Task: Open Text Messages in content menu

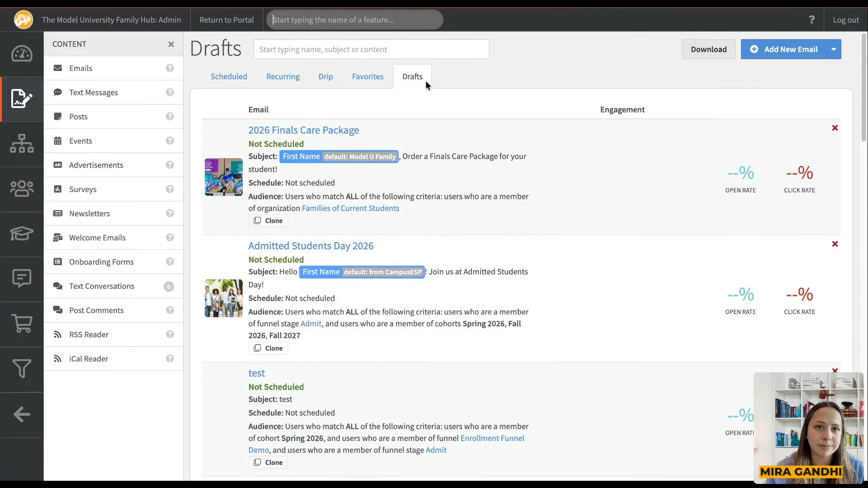Action: click(94, 93)
